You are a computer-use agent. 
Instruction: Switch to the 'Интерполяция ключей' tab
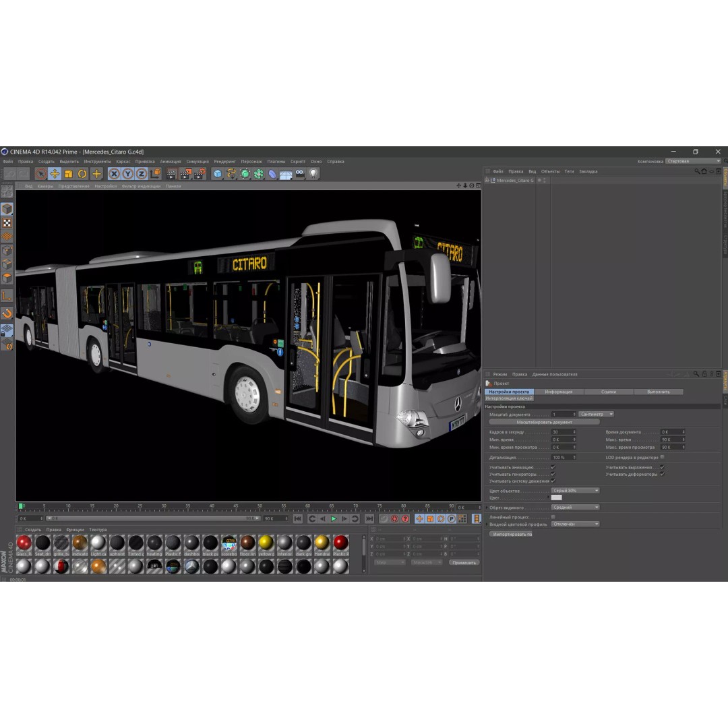click(x=509, y=398)
